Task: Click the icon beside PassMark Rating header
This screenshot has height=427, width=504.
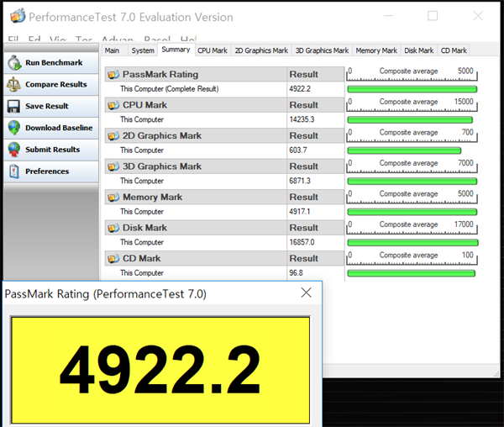Action: [113, 75]
